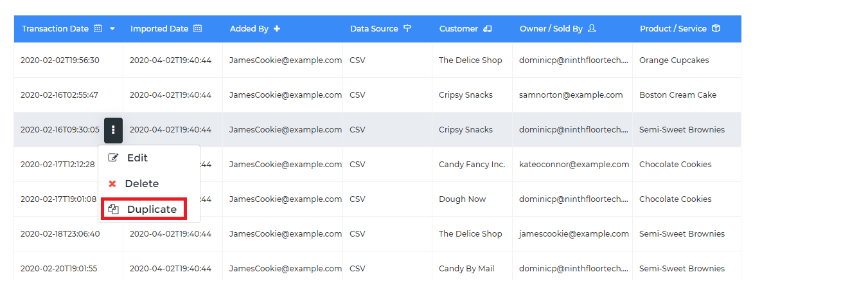Image resolution: width=868 pixels, height=299 pixels.
Task: Click the Owner / Sold By column header
Action: click(551, 28)
